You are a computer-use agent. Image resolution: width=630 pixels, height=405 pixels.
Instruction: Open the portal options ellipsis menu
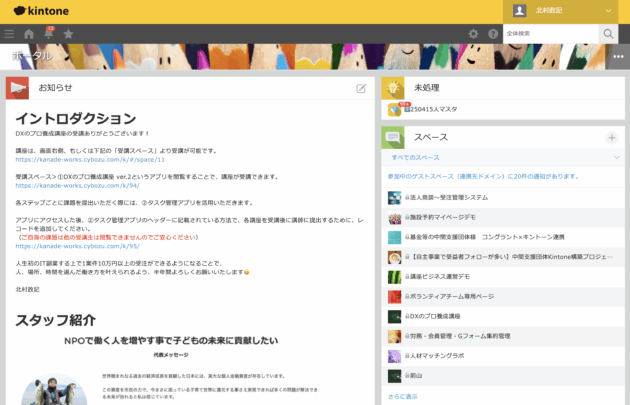tap(618, 57)
